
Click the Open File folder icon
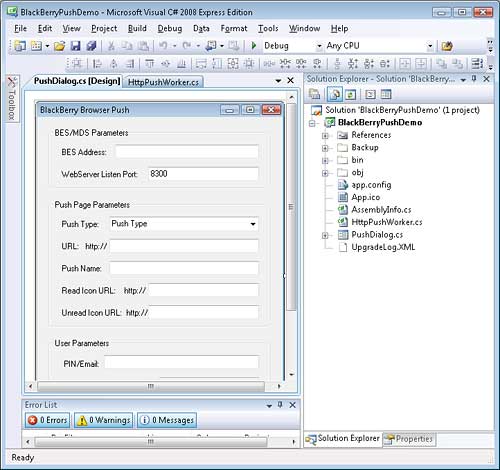point(60,46)
